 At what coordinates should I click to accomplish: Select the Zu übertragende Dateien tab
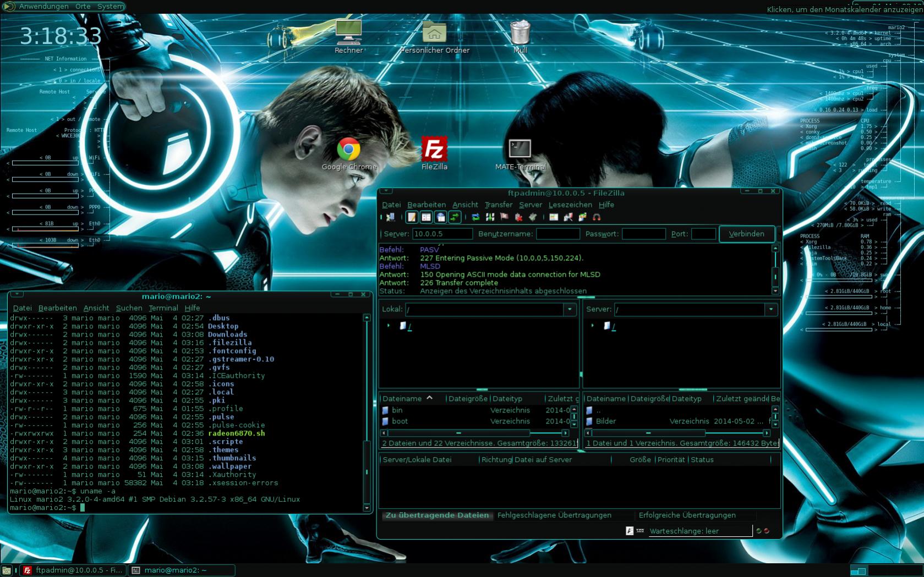pyautogui.click(x=437, y=515)
